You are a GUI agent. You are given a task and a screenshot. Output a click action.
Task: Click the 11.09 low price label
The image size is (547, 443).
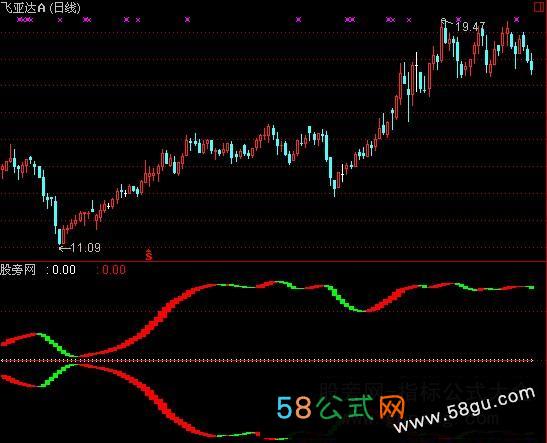point(85,248)
